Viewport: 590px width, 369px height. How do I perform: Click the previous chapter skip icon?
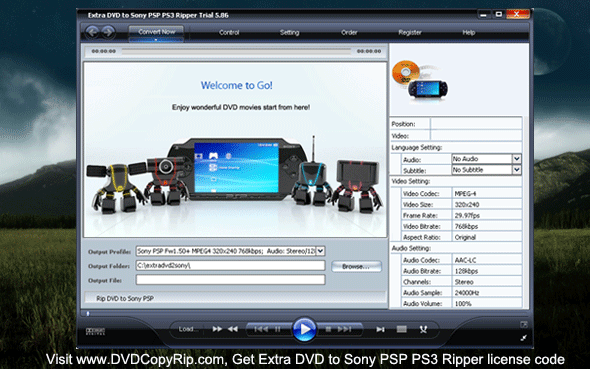coord(261,330)
